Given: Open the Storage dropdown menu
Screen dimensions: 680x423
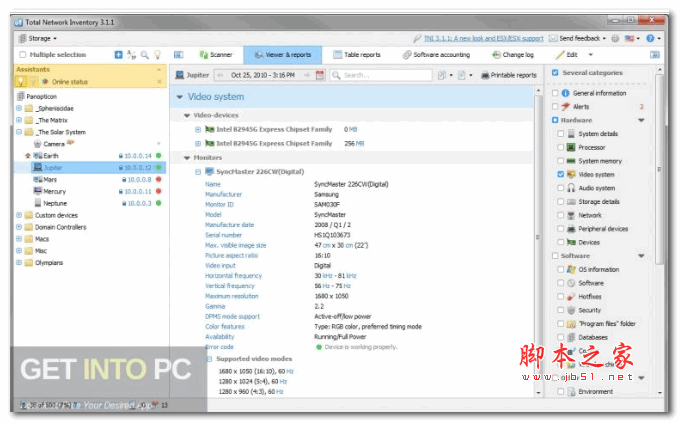Looking at the screenshot, I should [x=38, y=38].
